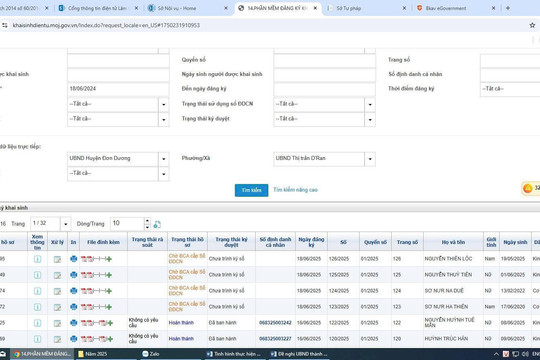Open site information icon in address bar

pos(4,25)
